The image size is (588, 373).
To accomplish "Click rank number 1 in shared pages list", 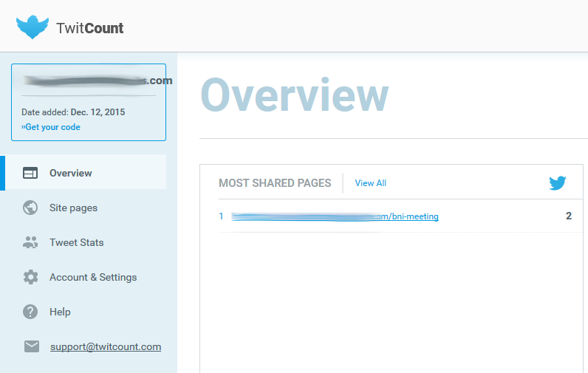I will pos(222,216).
